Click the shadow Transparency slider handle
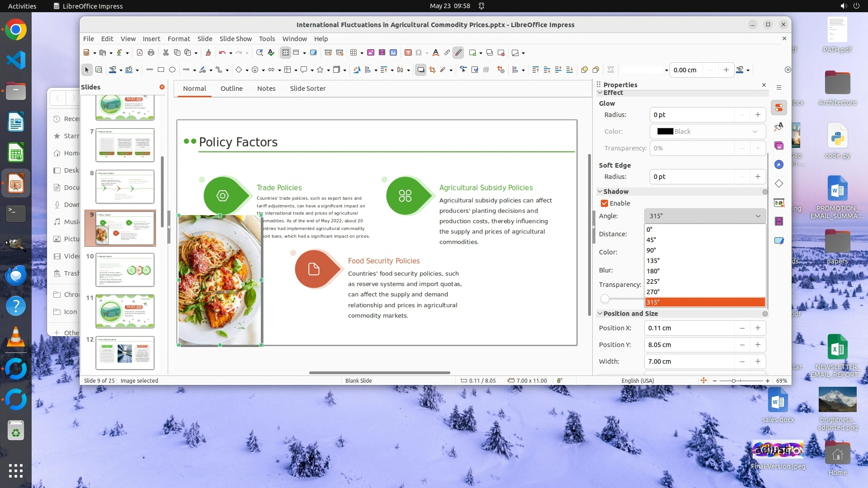 pyautogui.click(x=605, y=299)
